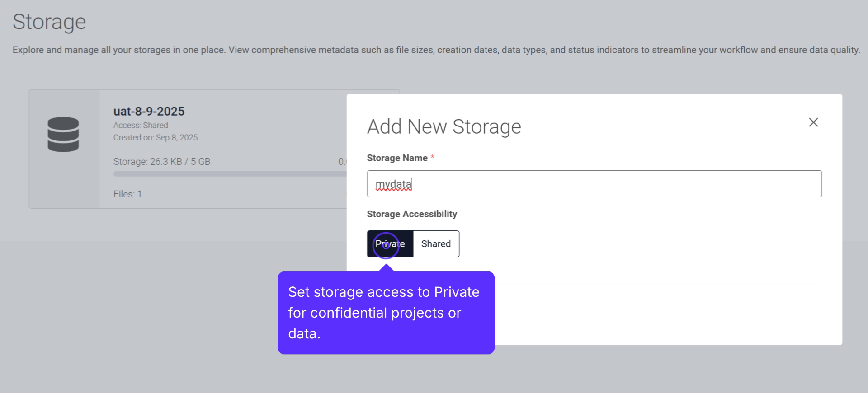This screenshot has height=393, width=868.
Task: Click the purple Private access tooltip
Action: [x=386, y=313]
